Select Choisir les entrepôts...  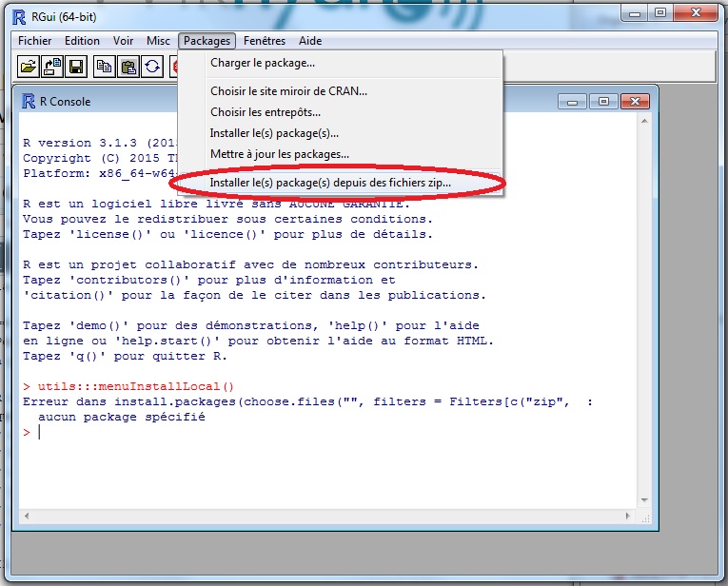[340, 112]
